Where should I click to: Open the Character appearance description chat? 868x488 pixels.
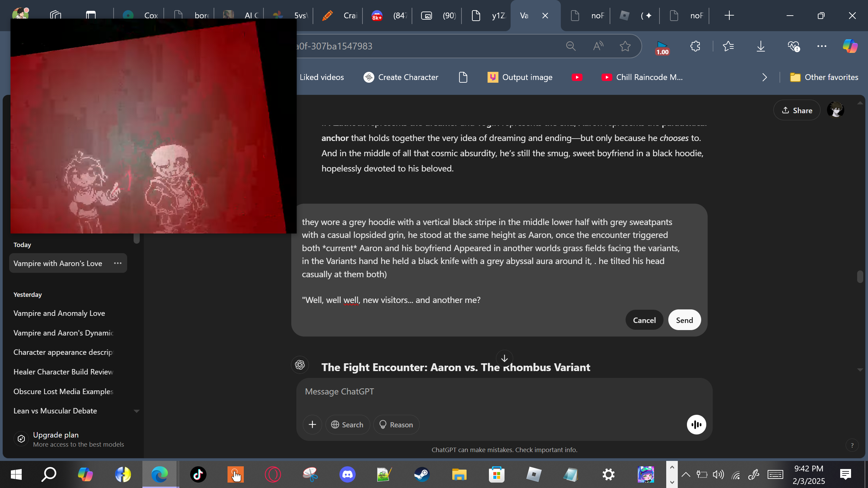click(68, 352)
